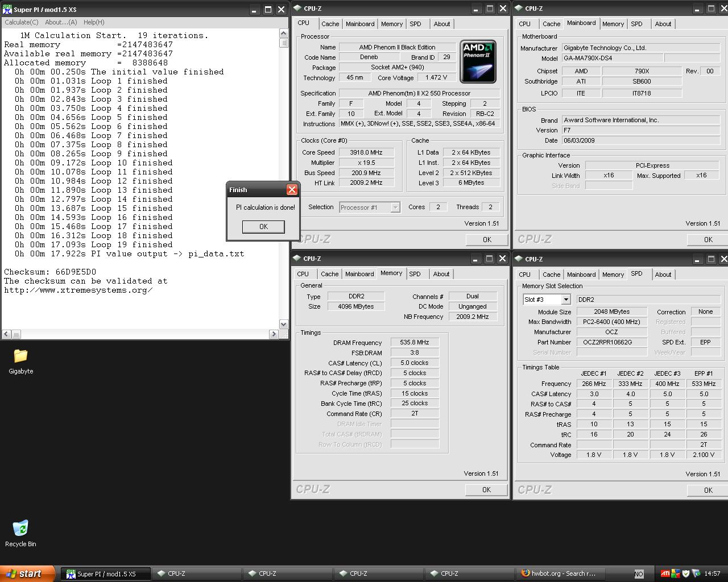Click the DRAM Frequency 535.8 MHz field
The height and width of the screenshot is (582, 728).
click(415, 342)
